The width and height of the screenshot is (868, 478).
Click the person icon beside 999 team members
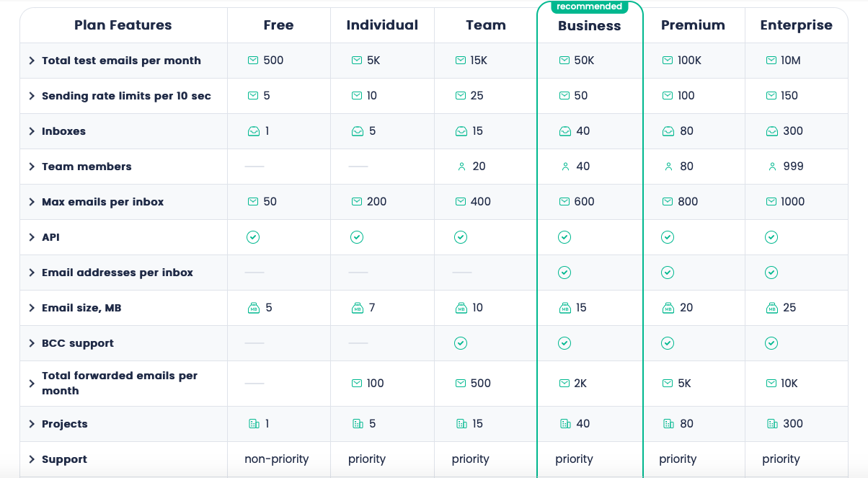(772, 167)
